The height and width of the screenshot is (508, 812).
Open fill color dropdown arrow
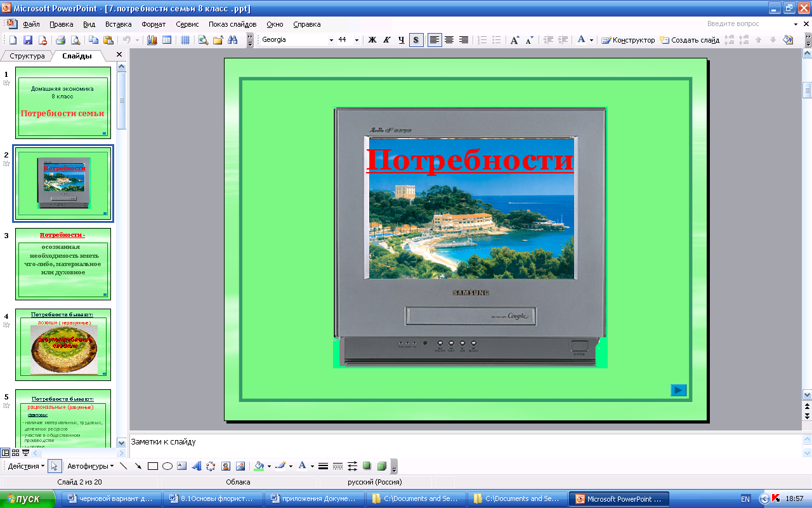pos(269,466)
